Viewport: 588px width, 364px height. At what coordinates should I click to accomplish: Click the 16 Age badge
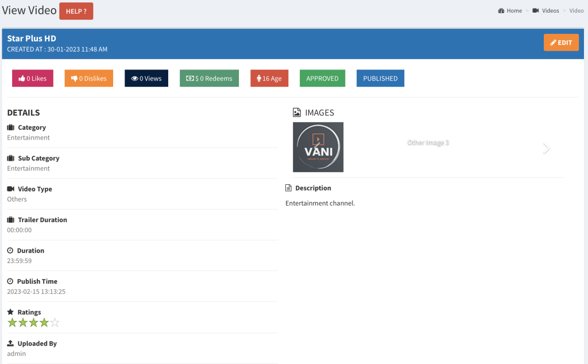(269, 78)
